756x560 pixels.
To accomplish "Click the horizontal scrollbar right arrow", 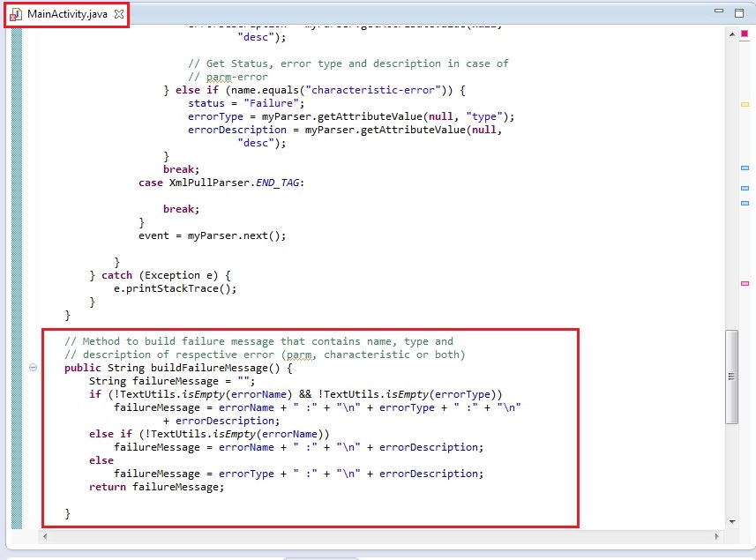I will (x=718, y=536).
